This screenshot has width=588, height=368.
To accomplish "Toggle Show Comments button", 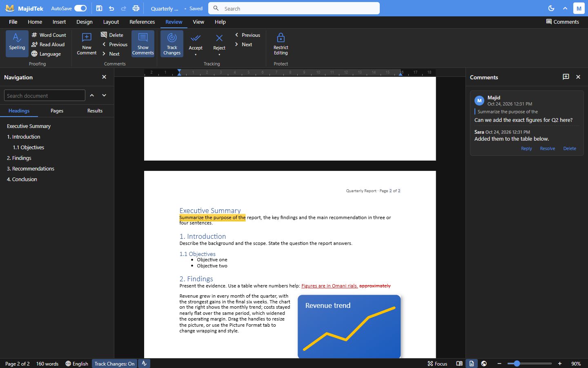I will click(x=143, y=43).
